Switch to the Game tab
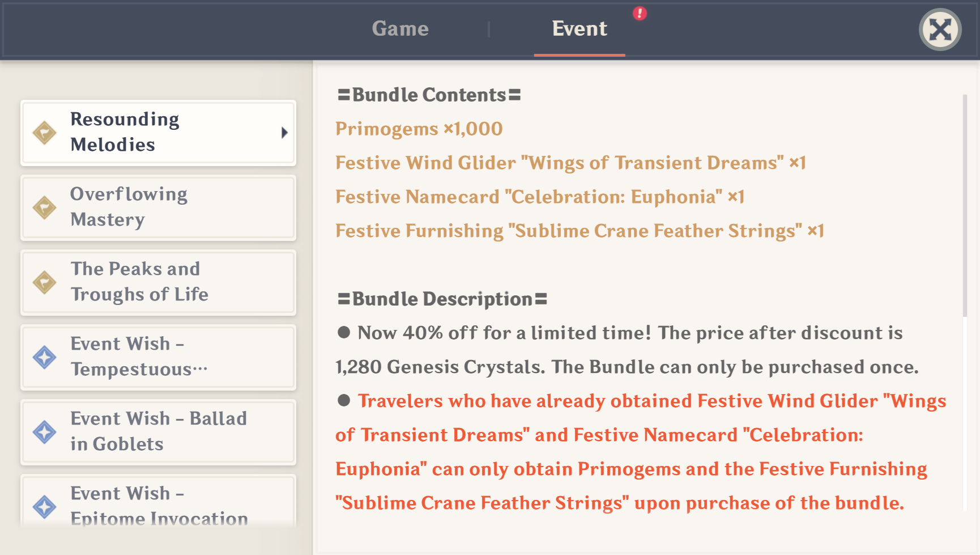Image resolution: width=980 pixels, height=555 pixels. (x=400, y=29)
